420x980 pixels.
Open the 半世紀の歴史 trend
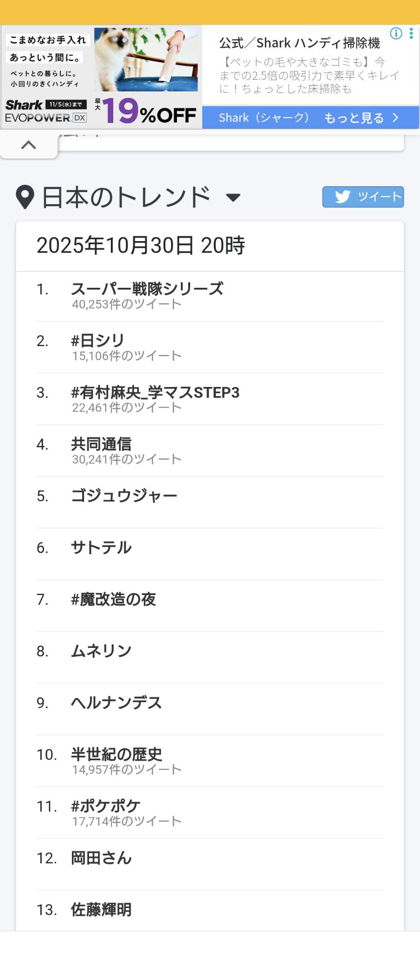[x=117, y=754]
